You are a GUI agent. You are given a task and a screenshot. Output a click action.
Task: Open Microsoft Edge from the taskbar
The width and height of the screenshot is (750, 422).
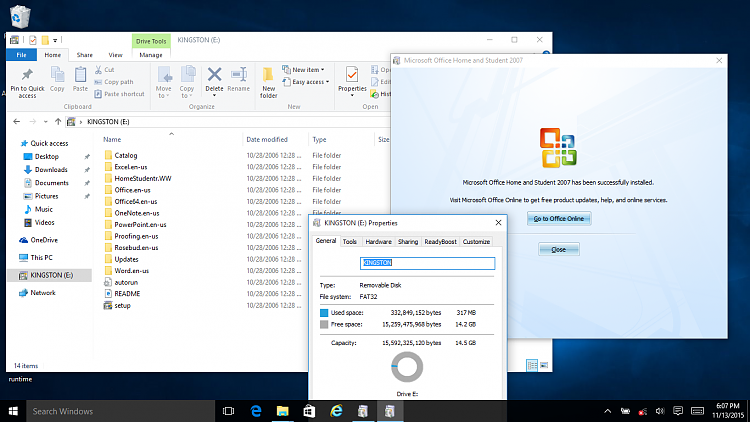256,411
